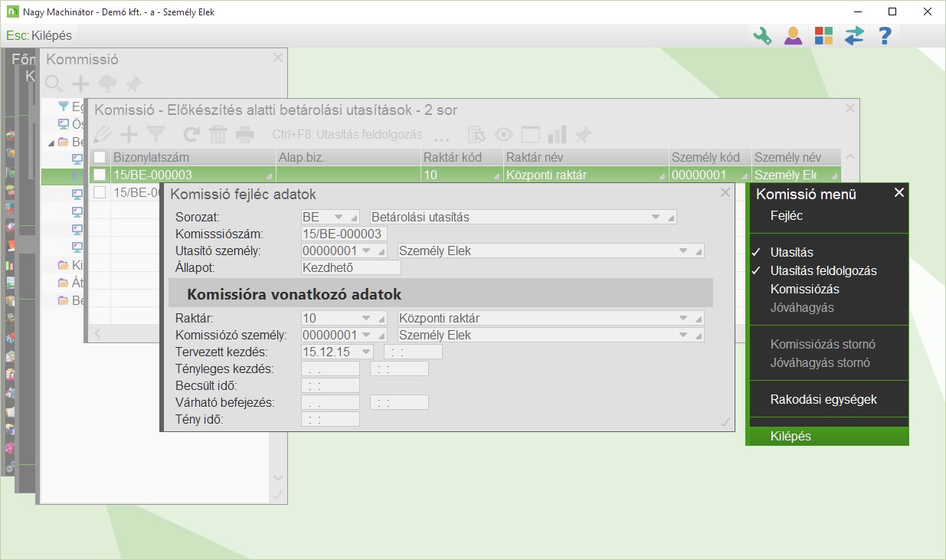The width and height of the screenshot is (946, 560).
Task: Open the Komissiózó személy code dropdown
Action: point(366,335)
